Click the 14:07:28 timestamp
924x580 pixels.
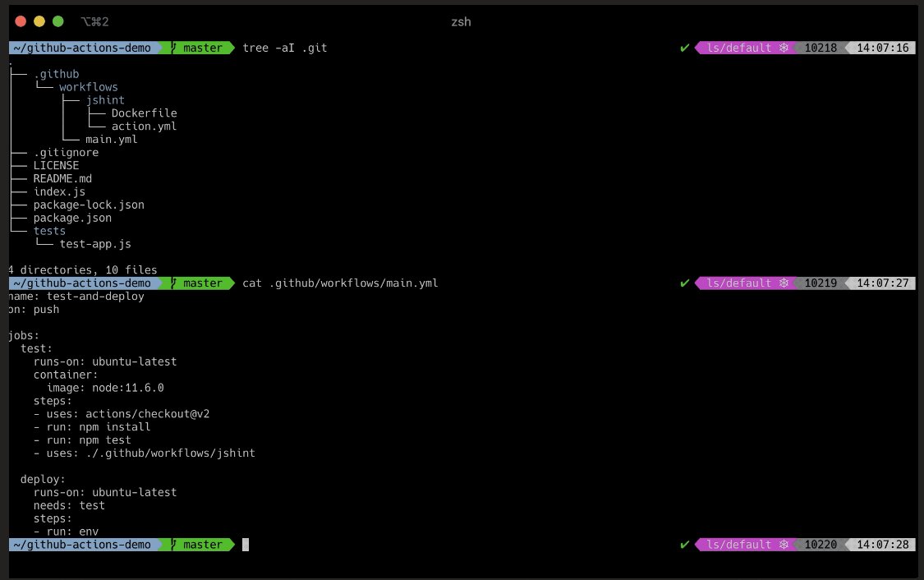pos(883,545)
